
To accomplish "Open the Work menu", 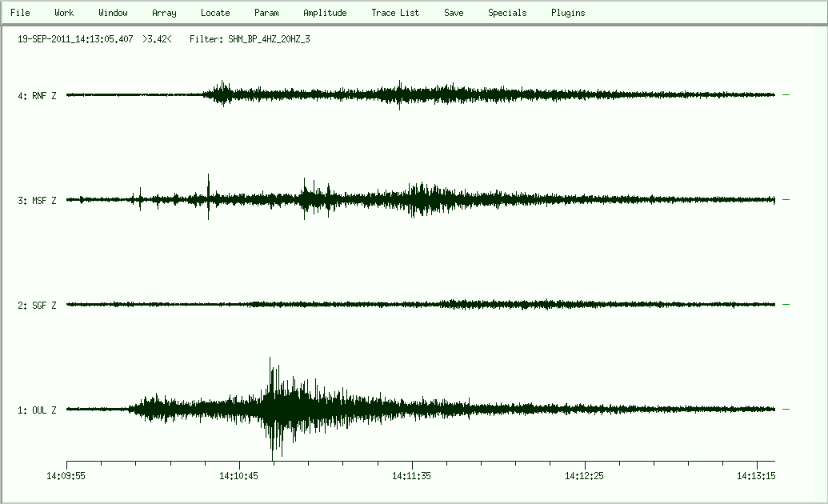I will (64, 13).
